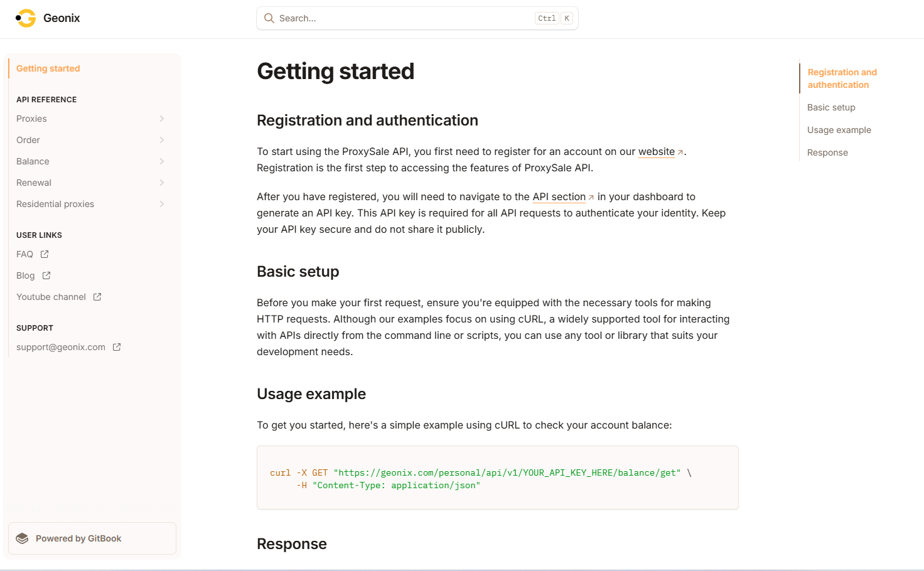Viewport: 924px width, 571px height.
Task: Follow the website hyperlink
Action: click(656, 152)
